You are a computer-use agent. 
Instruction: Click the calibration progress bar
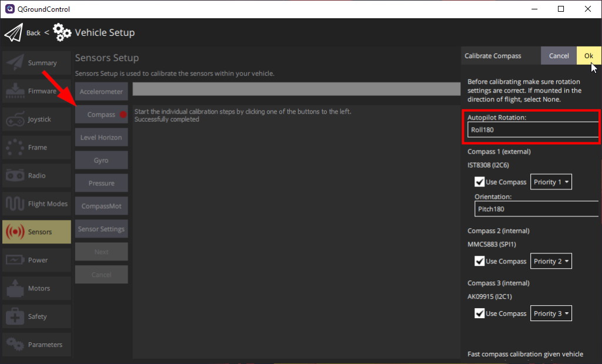(x=296, y=89)
